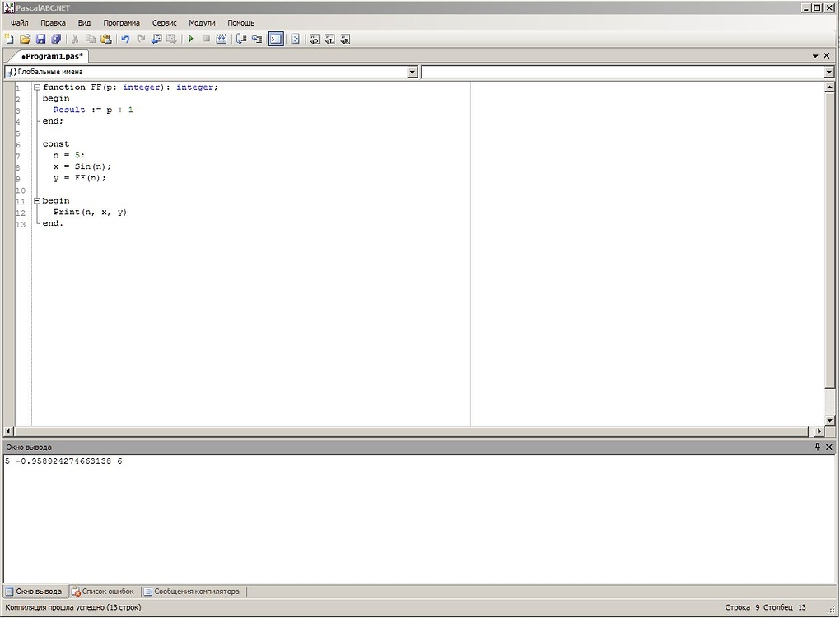Viewport: 840px width, 618px height.
Task: Select the Program1.pas editor tab
Action: click(53, 56)
